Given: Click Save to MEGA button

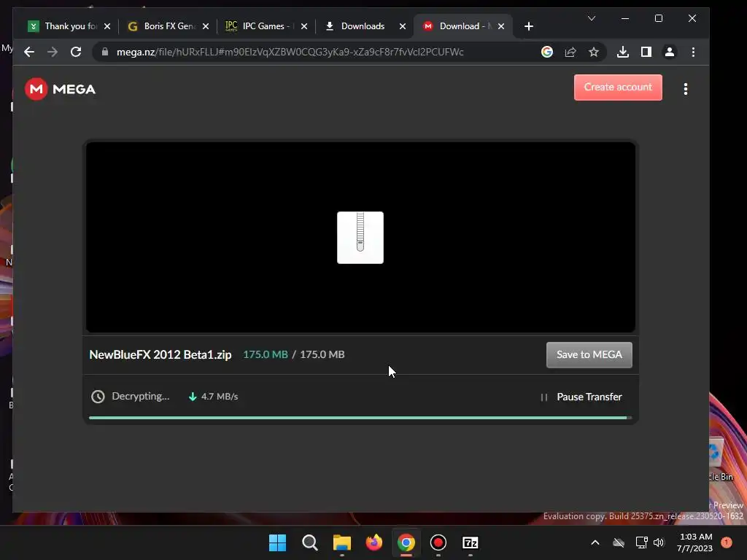Looking at the screenshot, I should [x=589, y=355].
